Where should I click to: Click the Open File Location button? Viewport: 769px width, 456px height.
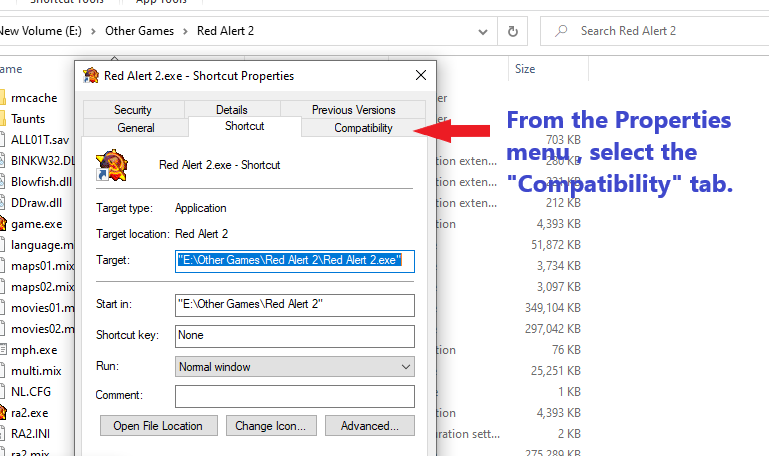(158, 426)
